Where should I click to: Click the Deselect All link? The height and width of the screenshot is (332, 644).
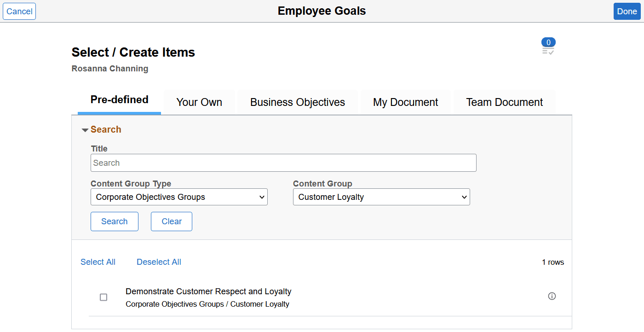(159, 262)
